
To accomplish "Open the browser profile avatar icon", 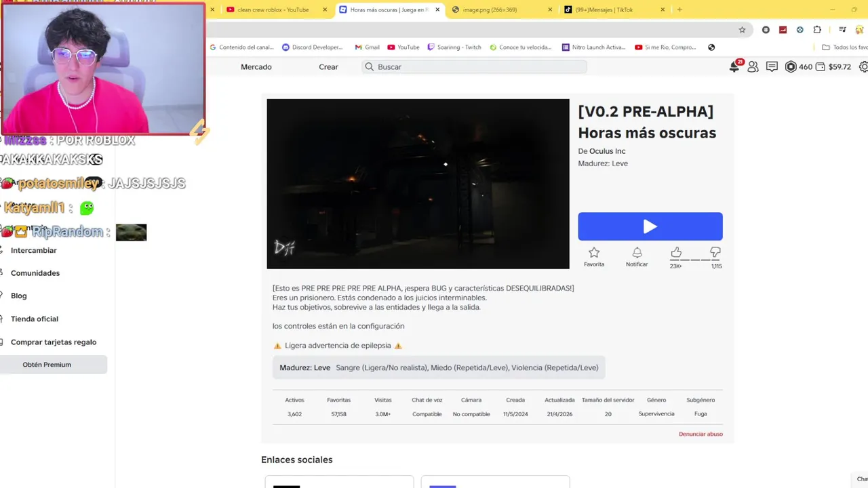I will pyautogui.click(x=861, y=30).
